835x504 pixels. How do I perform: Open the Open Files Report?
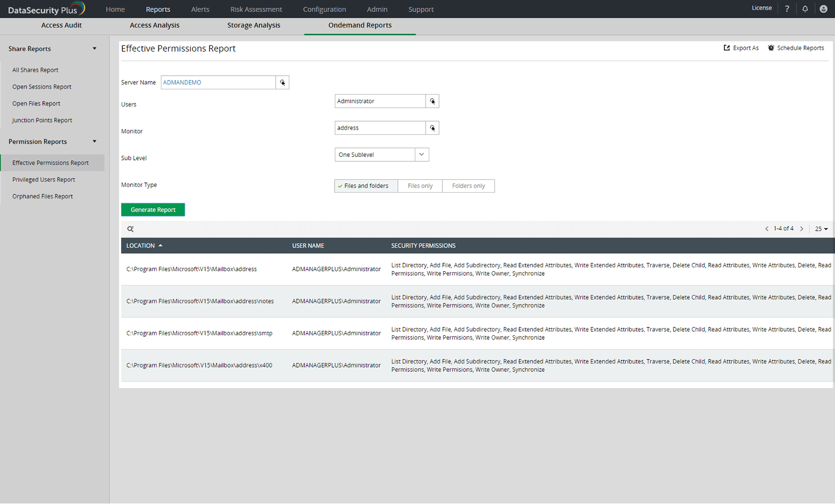[37, 103]
